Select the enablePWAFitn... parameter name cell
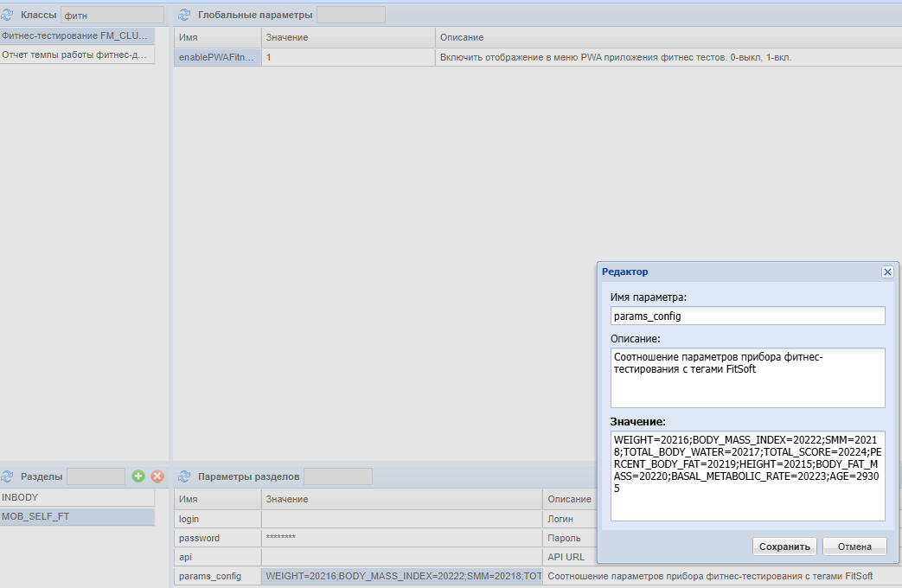The width and height of the screenshot is (902, 588). (217, 58)
